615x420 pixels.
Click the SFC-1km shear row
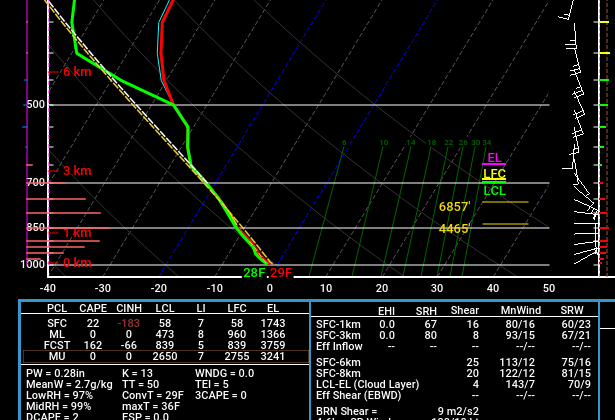pyautogui.click(x=340, y=324)
